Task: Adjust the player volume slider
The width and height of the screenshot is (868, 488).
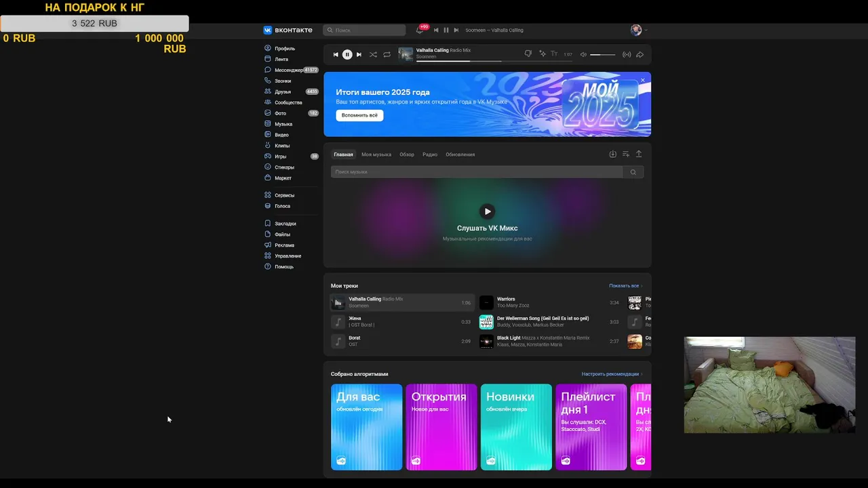Action: coord(602,55)
